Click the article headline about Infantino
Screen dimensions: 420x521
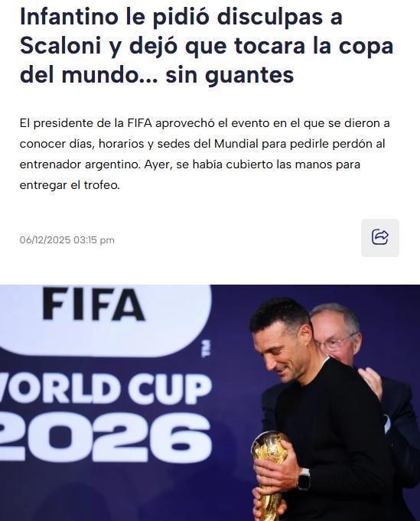207,46
